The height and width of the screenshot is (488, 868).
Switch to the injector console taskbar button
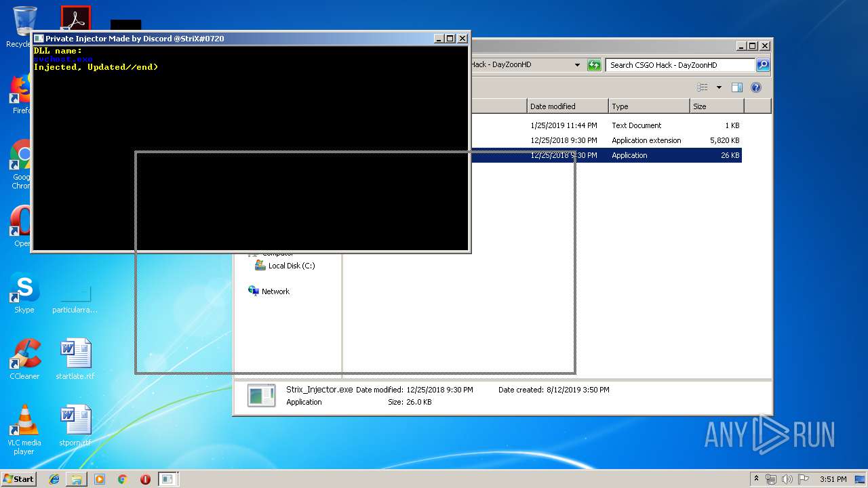click(167, 479)
